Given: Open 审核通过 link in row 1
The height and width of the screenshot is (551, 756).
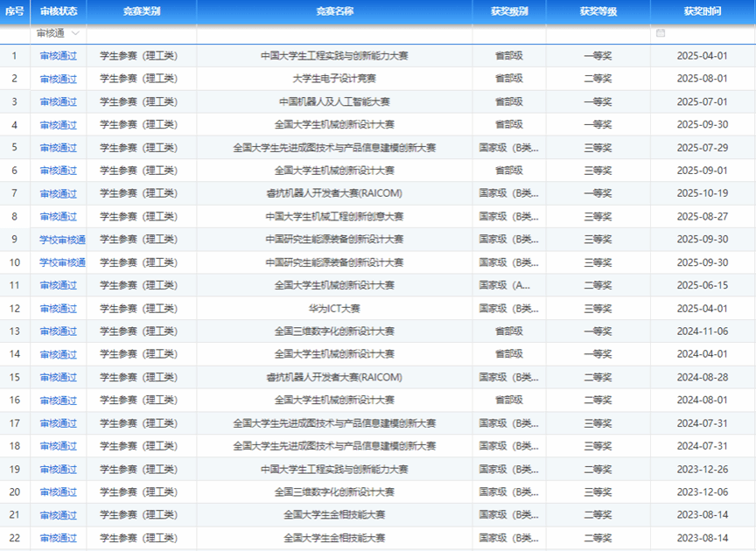Looking at the screenshot, I should coord(59,56).
